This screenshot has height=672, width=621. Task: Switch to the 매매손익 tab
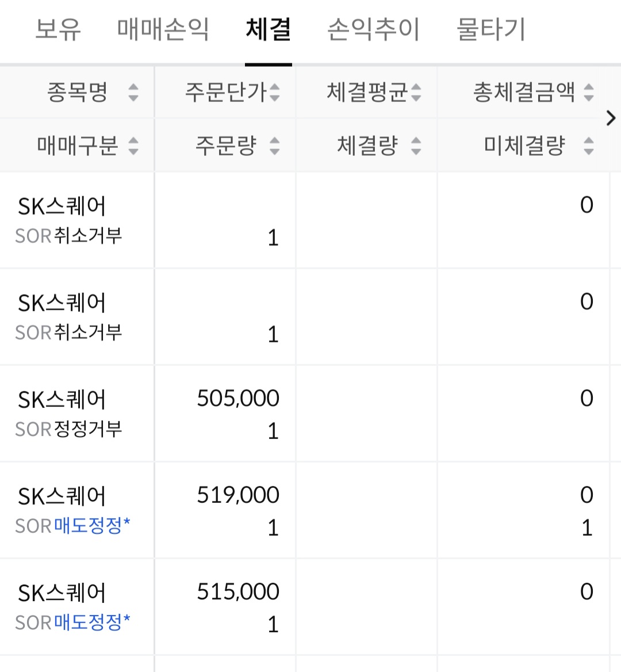[x=163, y=29]
